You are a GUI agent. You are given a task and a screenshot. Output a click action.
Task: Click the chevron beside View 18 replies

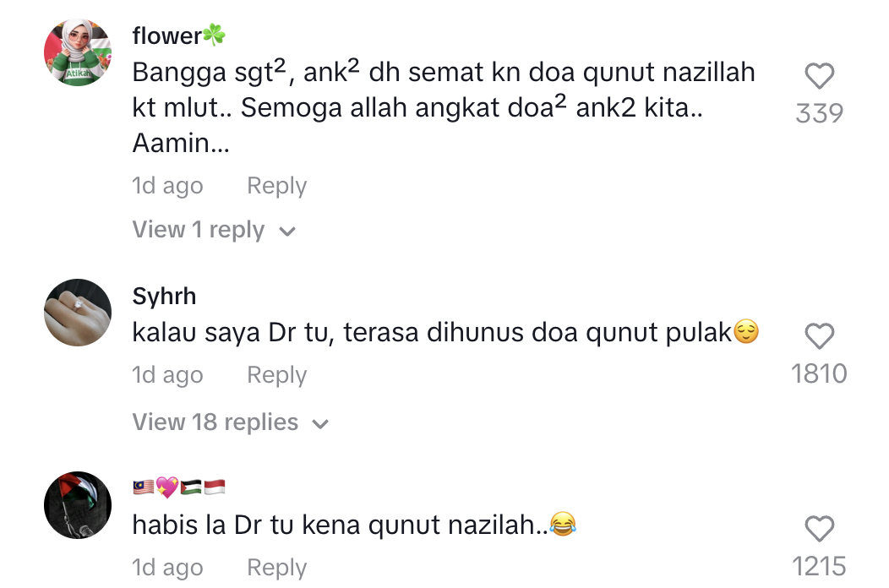point(320,424)
